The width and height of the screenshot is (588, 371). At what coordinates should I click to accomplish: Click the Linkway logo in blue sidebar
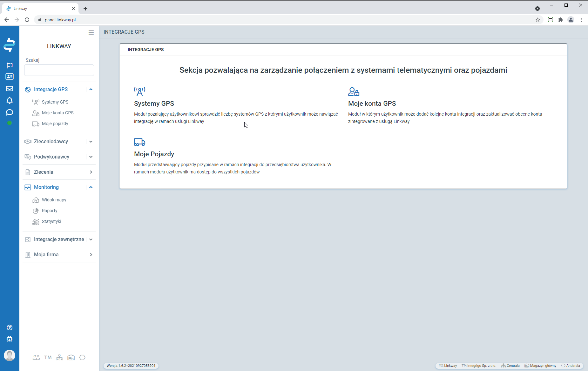click(x=10, y=45)
